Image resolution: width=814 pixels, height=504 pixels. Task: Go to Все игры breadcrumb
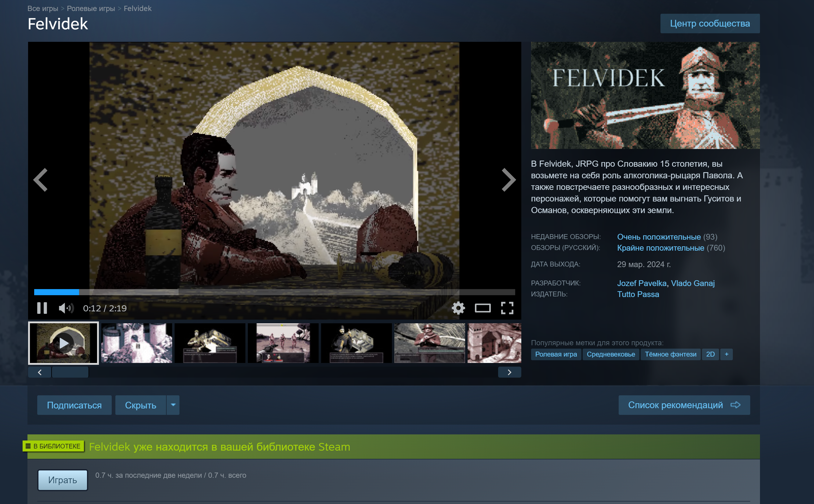click(x=43, y=8)
